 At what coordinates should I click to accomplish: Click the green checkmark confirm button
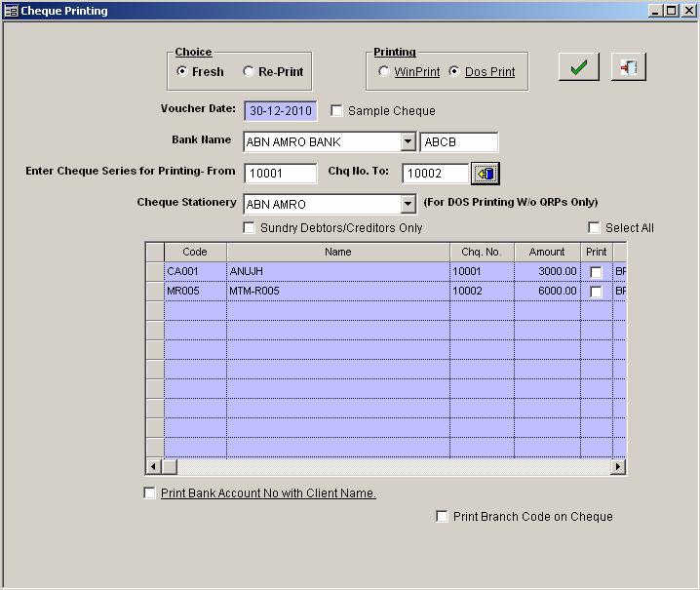click(578, 67)
